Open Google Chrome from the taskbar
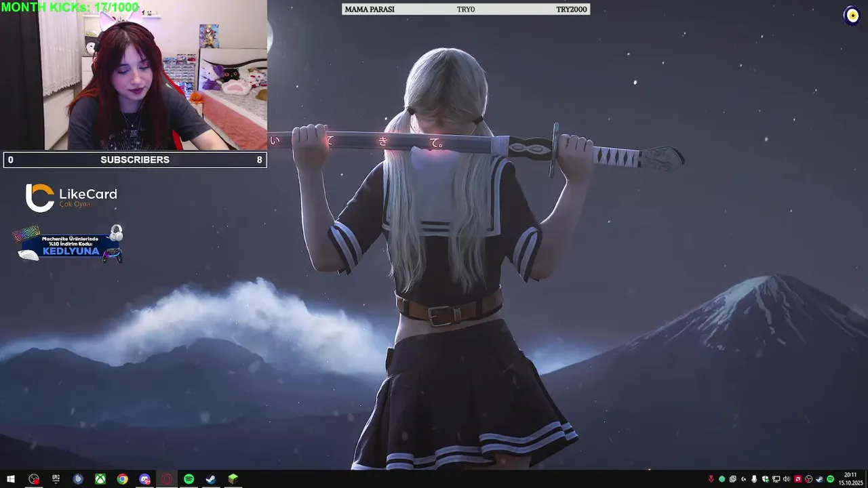The width and height of the screenshot is (868, 488). click(x=122, y=479)
